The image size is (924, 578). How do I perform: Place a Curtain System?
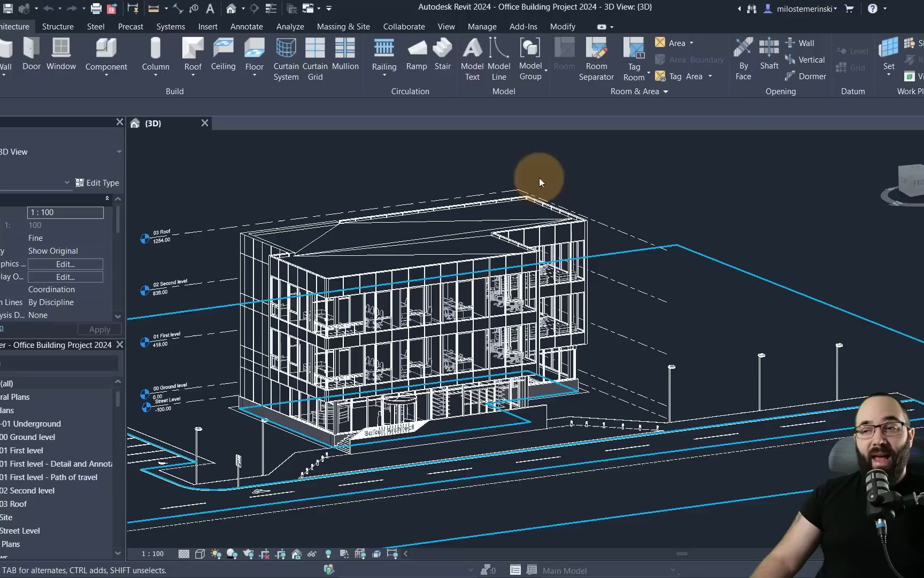tap(286, 59)
